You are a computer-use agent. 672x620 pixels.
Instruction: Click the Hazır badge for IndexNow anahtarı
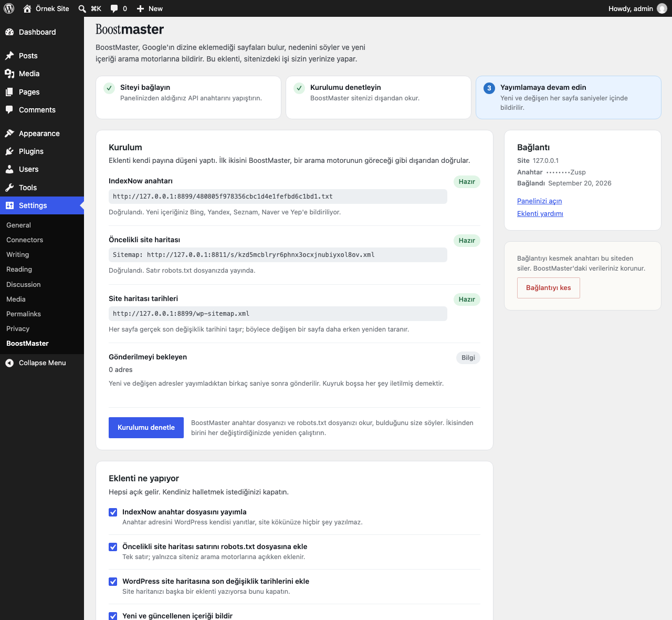tap(467, 182)
